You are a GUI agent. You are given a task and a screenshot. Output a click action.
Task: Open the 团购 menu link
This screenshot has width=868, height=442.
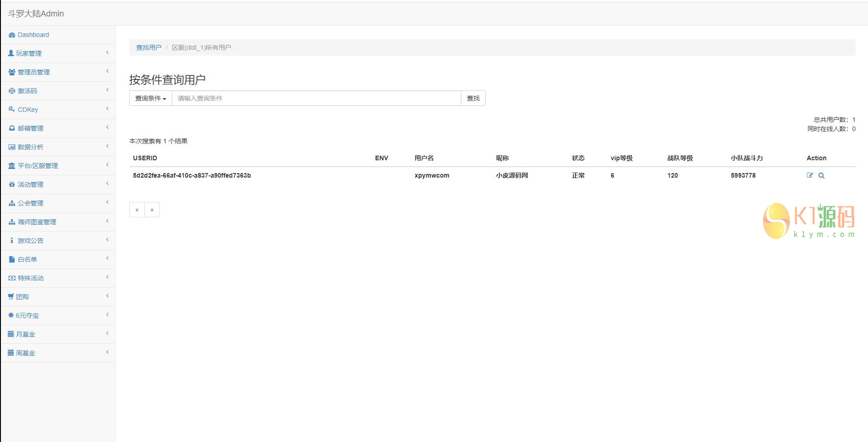[x=58, y=297]
